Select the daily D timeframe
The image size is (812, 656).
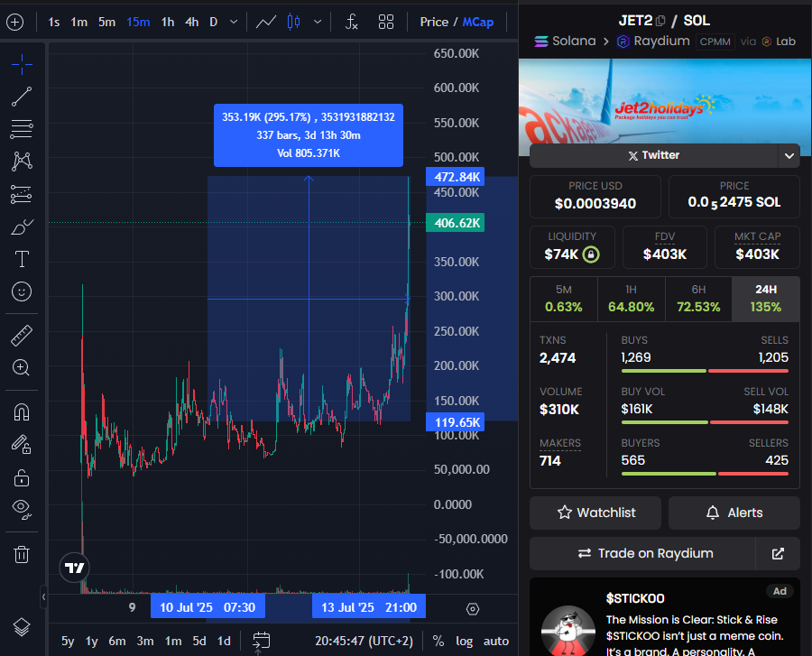[x=213, y=23]
